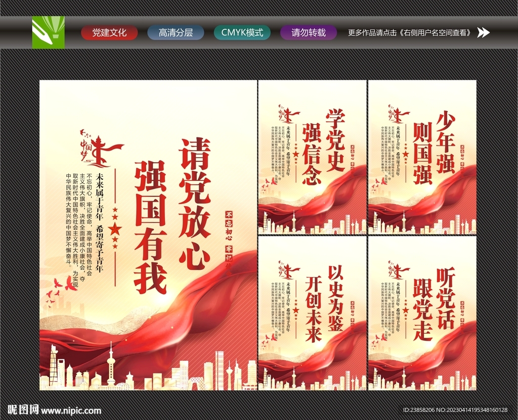This screenshot has height=420, width=518.
Task: Open the 右侧用户名空间查看 link
Action: [x=436, y=32]
